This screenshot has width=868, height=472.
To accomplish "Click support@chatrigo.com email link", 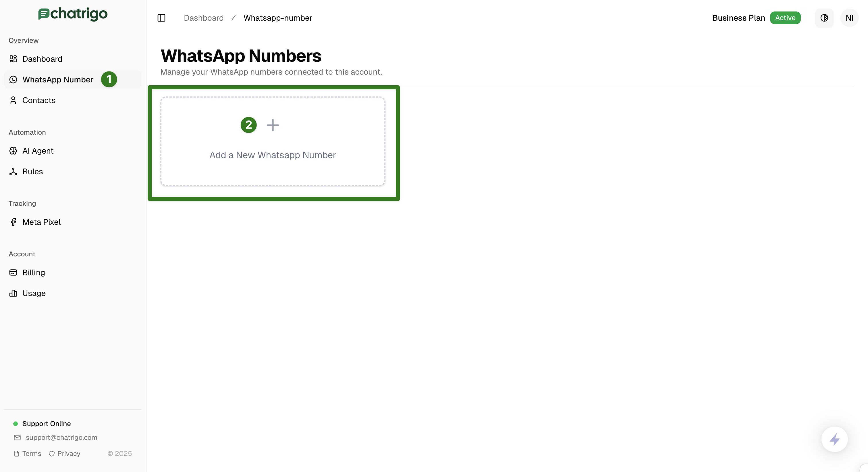I will click(61, 437).
